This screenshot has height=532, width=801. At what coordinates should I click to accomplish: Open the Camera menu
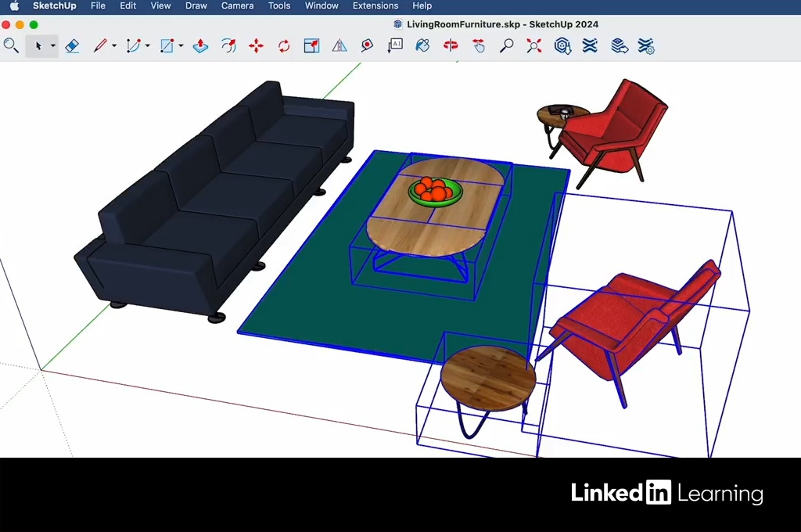[x=237, y=5]
